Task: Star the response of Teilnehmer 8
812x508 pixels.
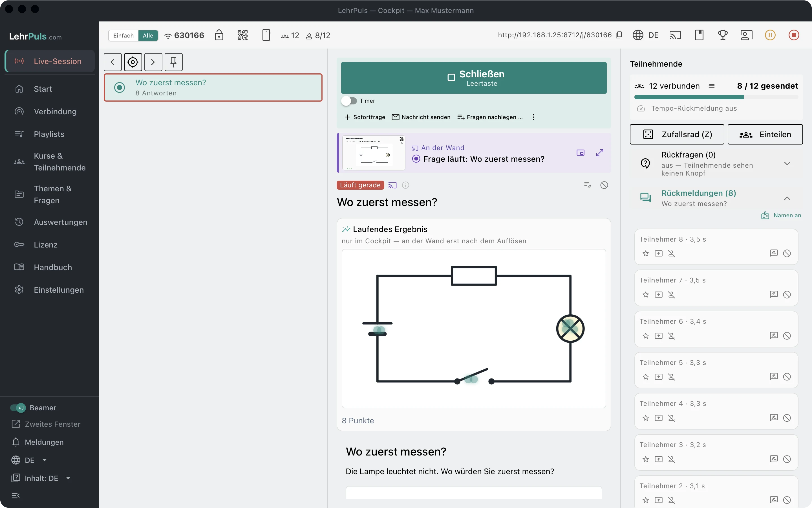Action: point(646,254)
